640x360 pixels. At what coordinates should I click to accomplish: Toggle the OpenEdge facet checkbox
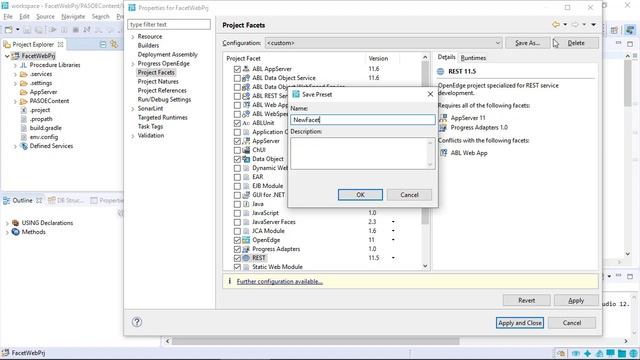(237, 240)
